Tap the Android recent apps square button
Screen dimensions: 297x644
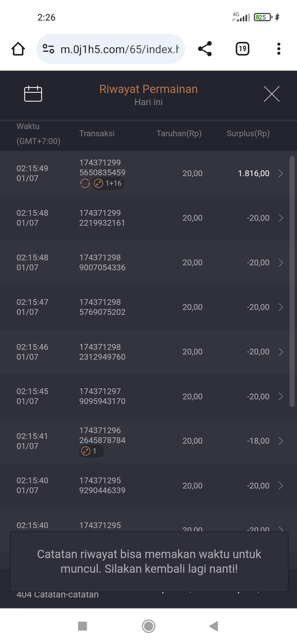[82, 626]
